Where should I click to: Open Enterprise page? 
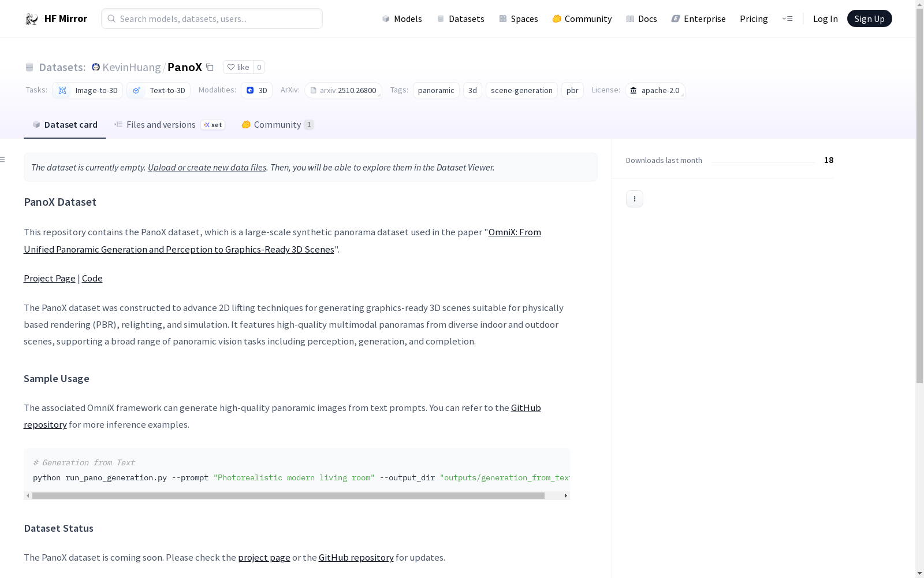tap(699, 19)
